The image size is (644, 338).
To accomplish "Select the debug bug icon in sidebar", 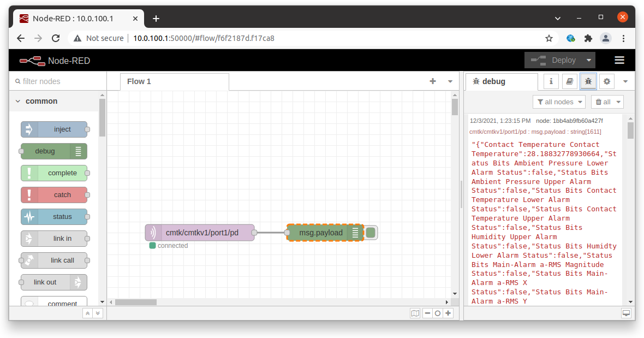I will tap(588, 81).
